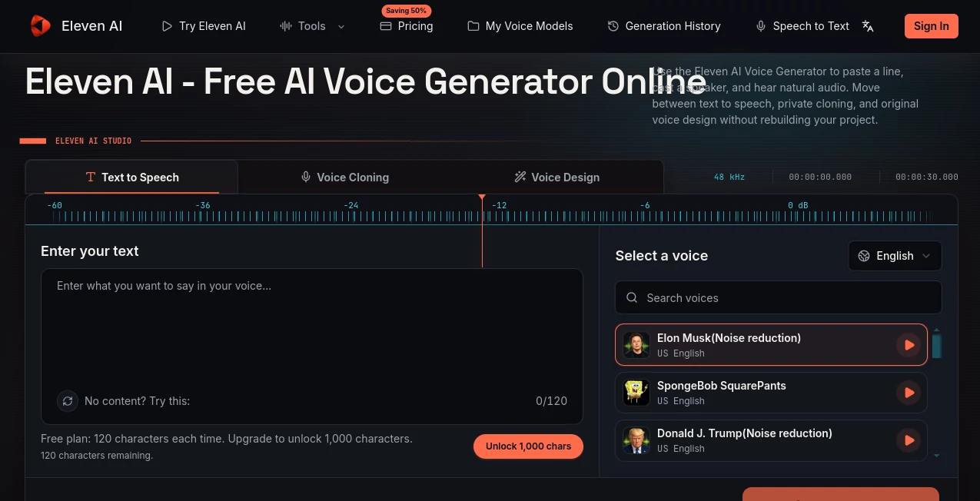
Task: Switch to Text to Speech tab
Action: tap(132, 178)
